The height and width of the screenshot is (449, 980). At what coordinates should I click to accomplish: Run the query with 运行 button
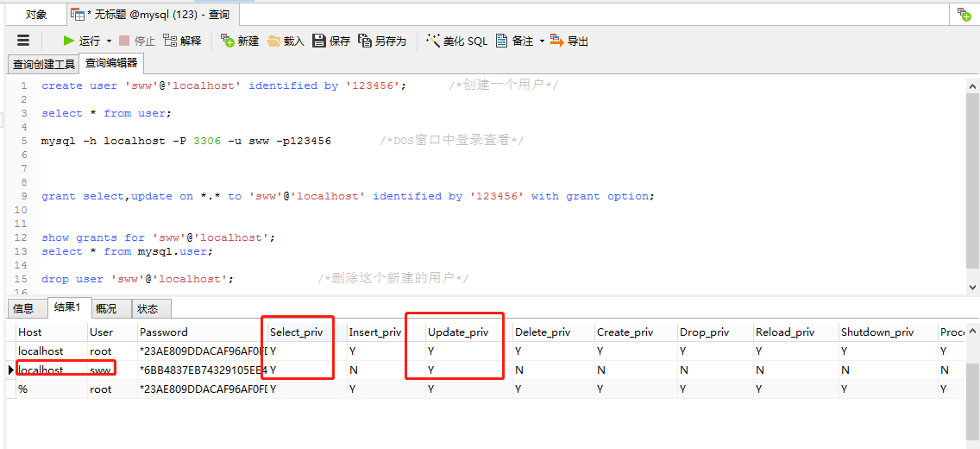pos(81,41)
